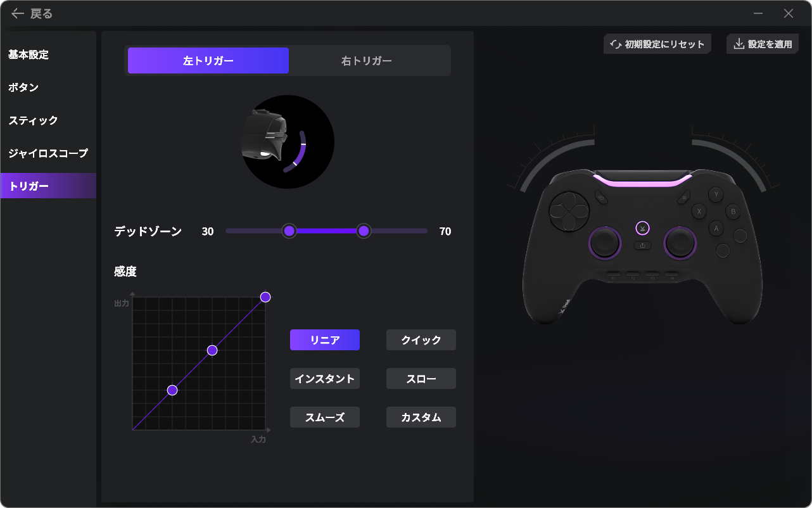Click the back arrow icon
Viewport: 812px width, 508px height.
coord(18,13)
